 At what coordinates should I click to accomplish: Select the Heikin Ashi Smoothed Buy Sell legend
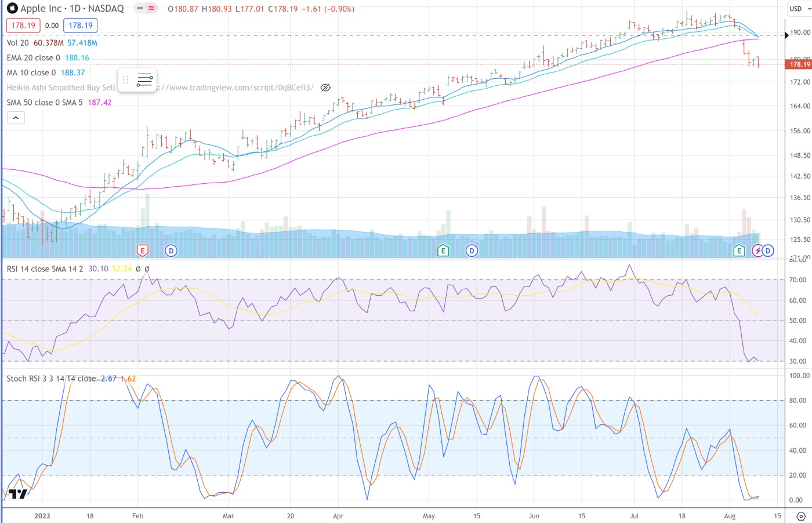(61, 88)
